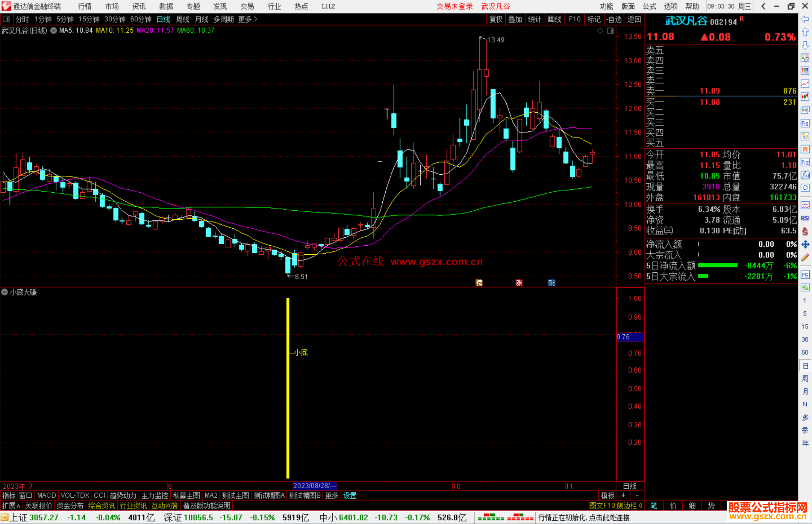Click the green refresh sidebar icon
The image size is (812, 524).
(805, 287)
